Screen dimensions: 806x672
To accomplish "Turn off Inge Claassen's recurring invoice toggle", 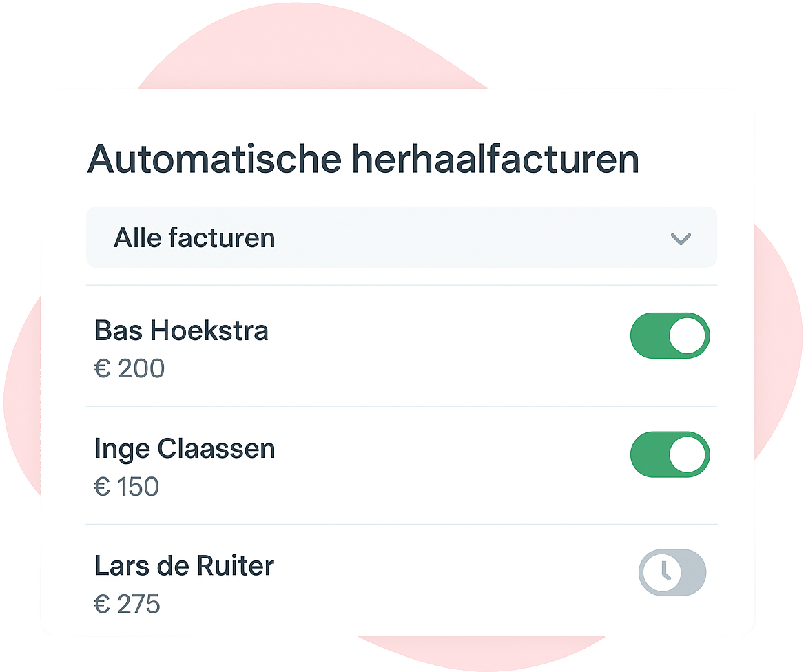I will tap(670, 455).
